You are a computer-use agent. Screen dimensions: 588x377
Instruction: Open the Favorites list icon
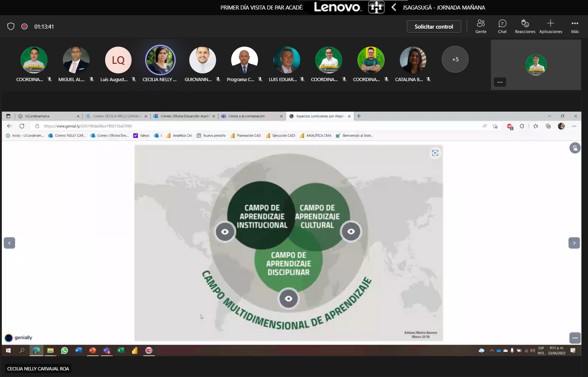[535, 126]
